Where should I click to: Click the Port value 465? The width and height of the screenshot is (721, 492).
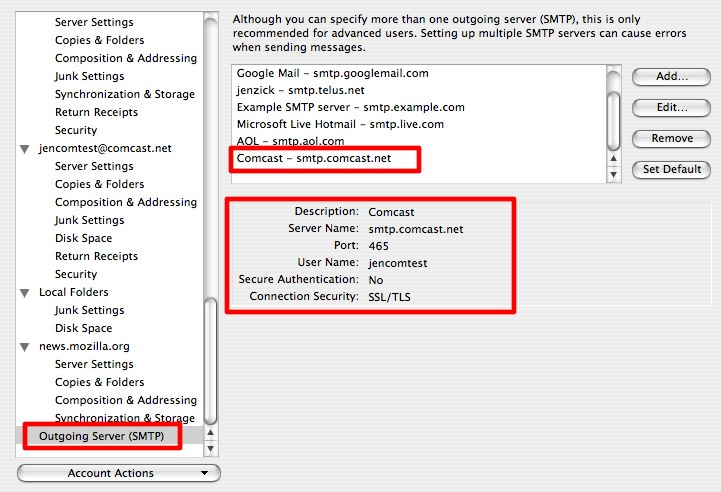click(x=378, y=246)
